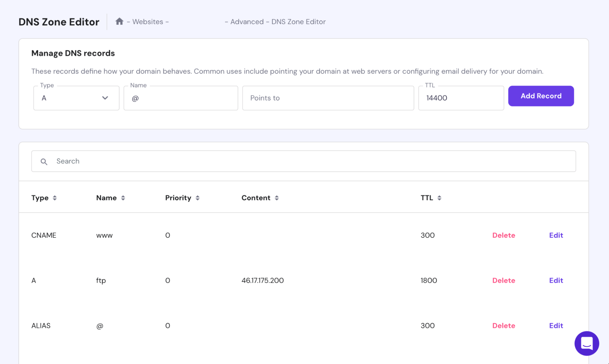Click the magnifier icon in search bar

(44, 162)
